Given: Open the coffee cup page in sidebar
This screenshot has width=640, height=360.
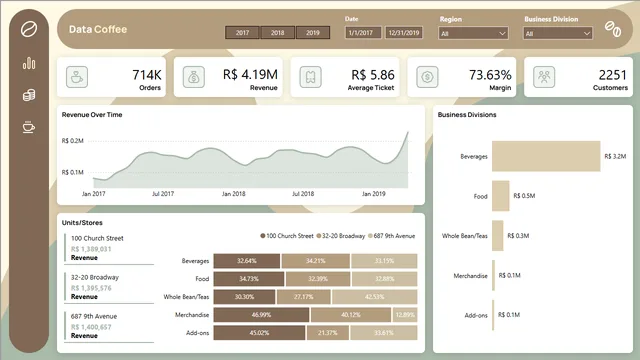Looking at the screenshot, I should pyautogui.click(x=29, y=127).
